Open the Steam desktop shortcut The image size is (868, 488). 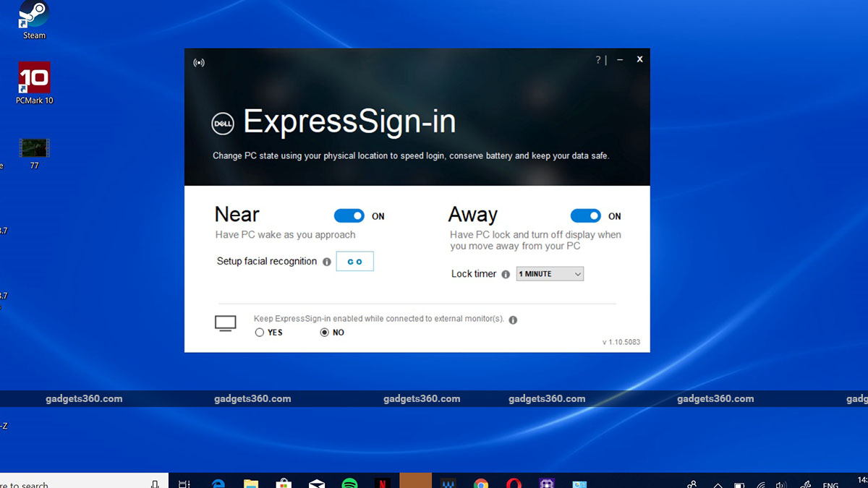33,17
